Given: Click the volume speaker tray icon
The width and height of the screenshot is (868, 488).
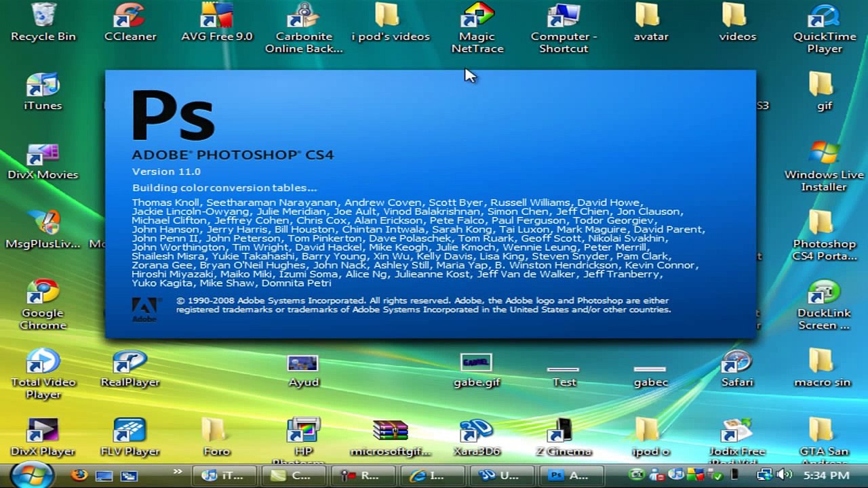Looking at the screenshot, I should pos(784,475).
